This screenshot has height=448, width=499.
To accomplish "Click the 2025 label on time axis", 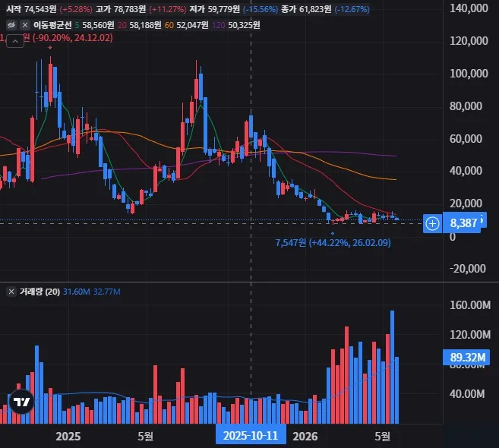I will tap(68, 436).
